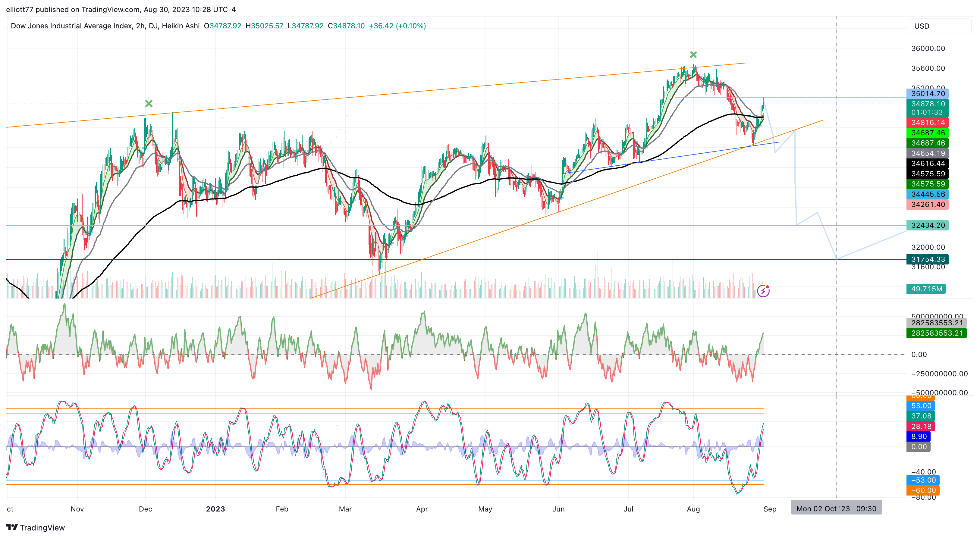Image resolution: width=980 pixels, height=538 pixels.
Task: Click the Sep label on time axis
Action: pyautogui.click(x=770, y=509)
